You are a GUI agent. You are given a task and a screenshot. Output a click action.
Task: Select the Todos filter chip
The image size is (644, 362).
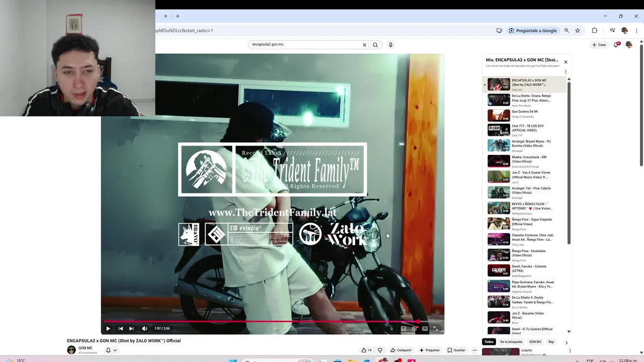(489, 342)
